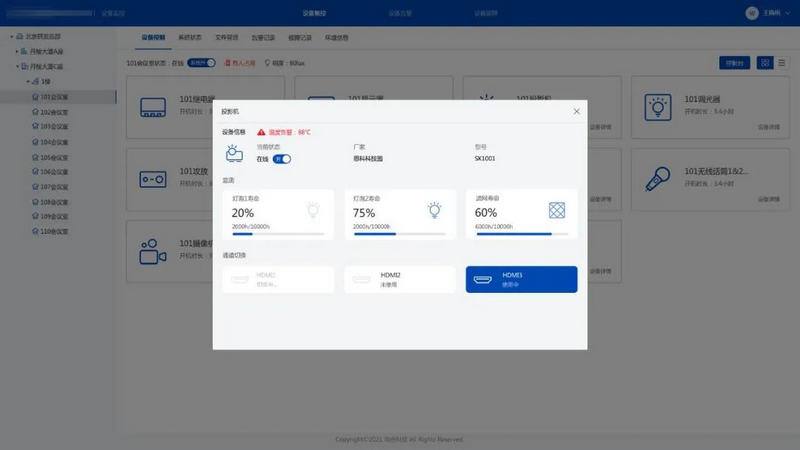The width and height of the screenshot is (800, 450).
Task: Click the filter life 60% progress bar
Action: tap(522, 234)
